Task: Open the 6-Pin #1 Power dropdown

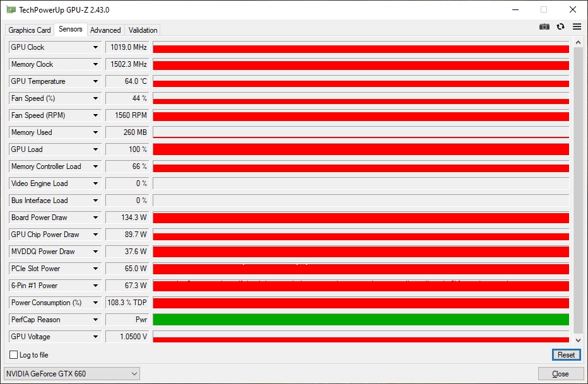Action: [55, 286]
